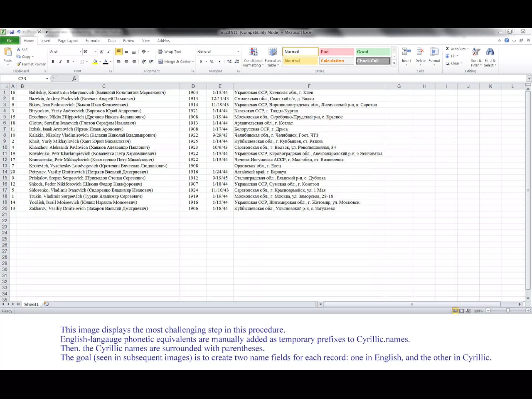Switch to the Data tab
The height and width of the screenshot is (399, 532).
click(x=112, y=41)
